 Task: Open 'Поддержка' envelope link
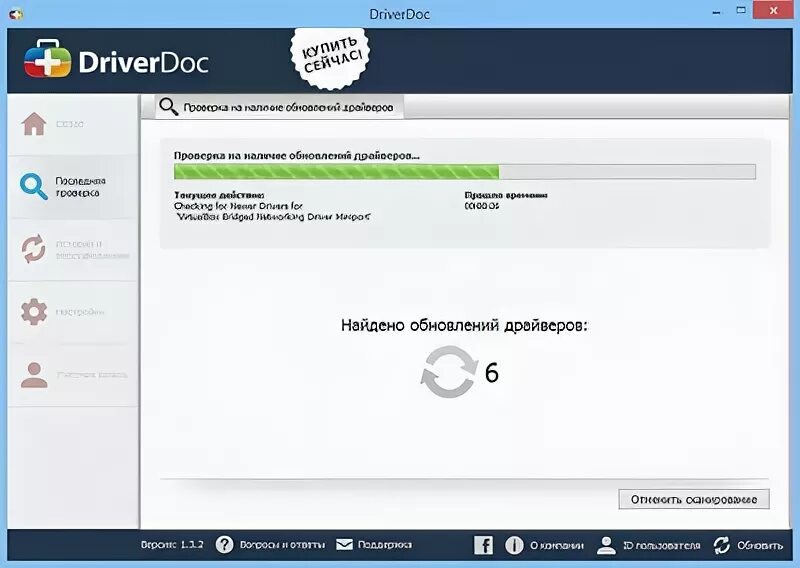(x=373, y=545)
